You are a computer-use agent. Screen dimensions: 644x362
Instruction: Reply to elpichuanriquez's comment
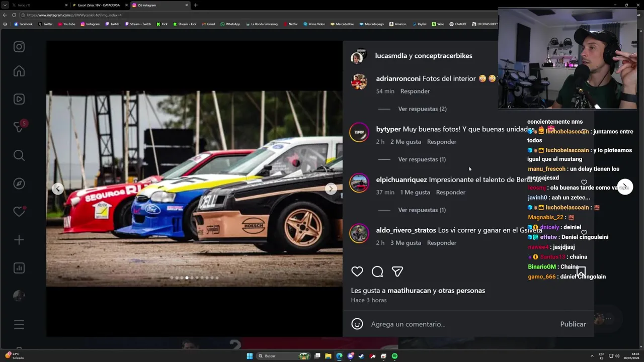[451, 192]
